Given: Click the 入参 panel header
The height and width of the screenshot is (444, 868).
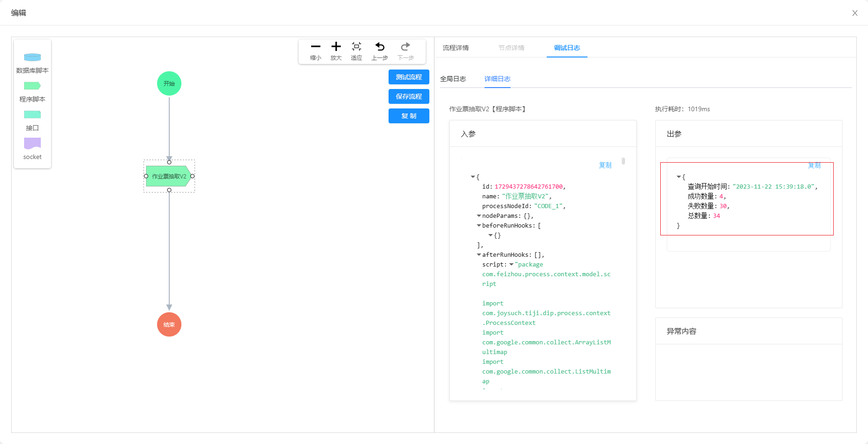Looking at the screenshot, I should coord(542,134).
